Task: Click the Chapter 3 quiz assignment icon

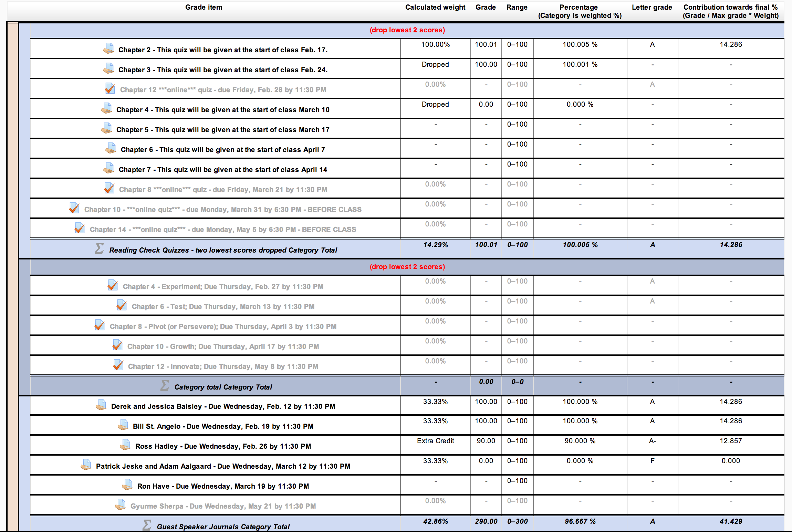Action: point(109,68)
